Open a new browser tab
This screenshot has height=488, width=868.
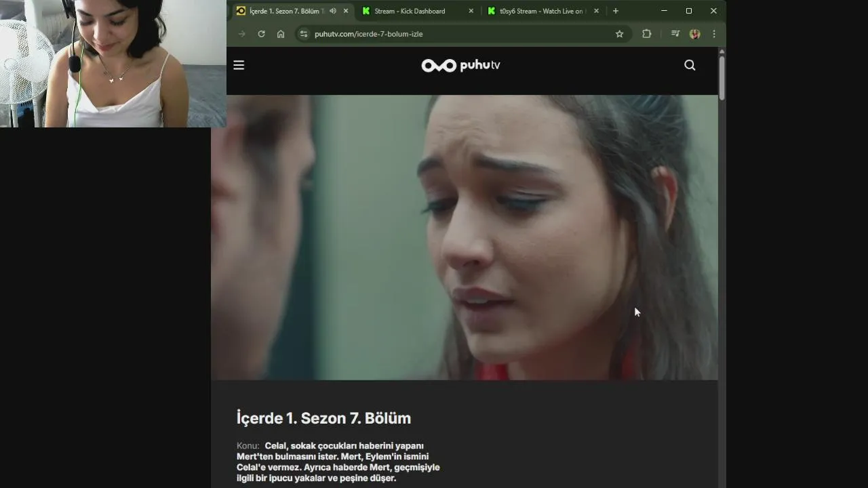[615, 11]
